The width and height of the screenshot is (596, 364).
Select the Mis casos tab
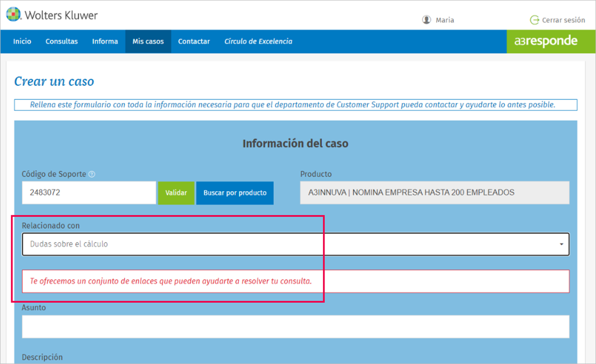(148, 41)
